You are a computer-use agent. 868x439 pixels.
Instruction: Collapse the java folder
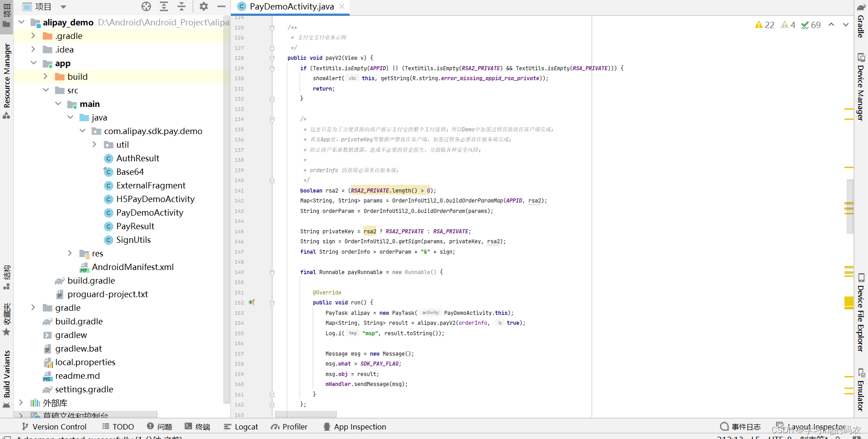pos(70,117)
